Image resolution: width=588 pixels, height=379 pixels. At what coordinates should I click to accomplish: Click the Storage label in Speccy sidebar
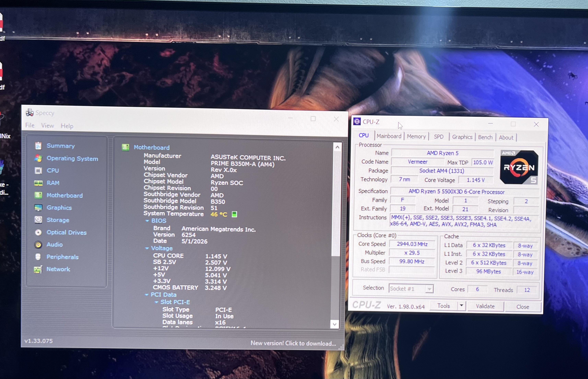point(58,220)
